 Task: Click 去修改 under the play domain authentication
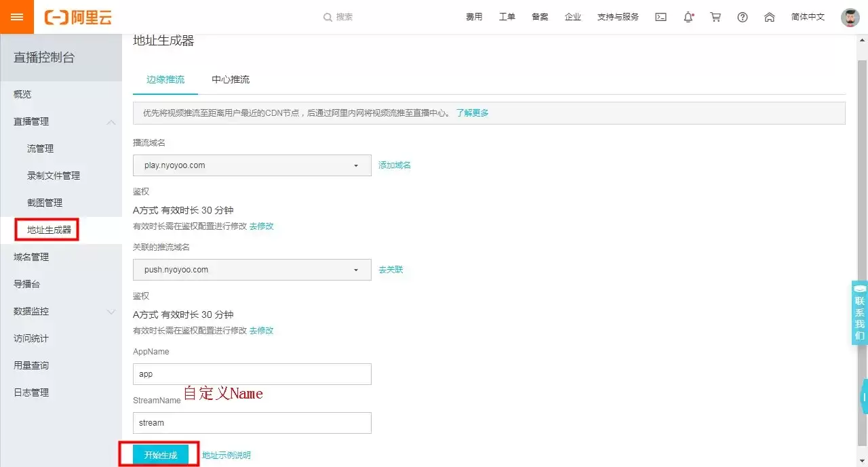262,226
